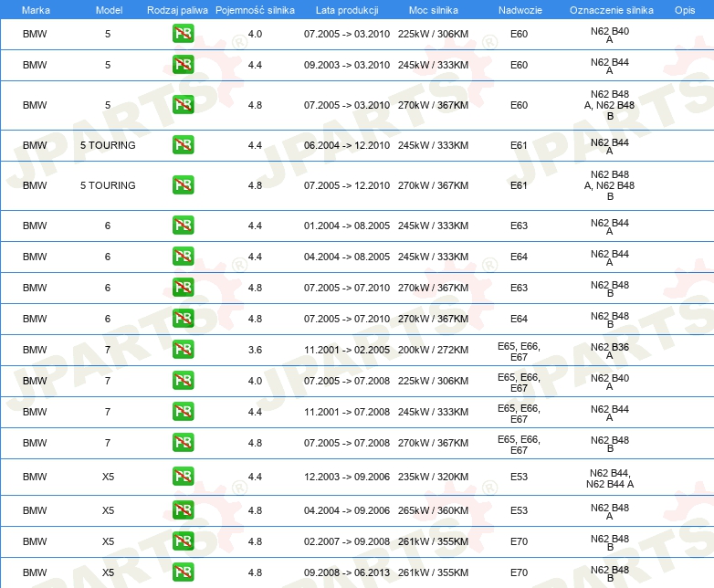Click fuel icon in the BMW 6 4.8 E63 row
This screenshot has height=588, width=714.
click(x=183, y=287)
